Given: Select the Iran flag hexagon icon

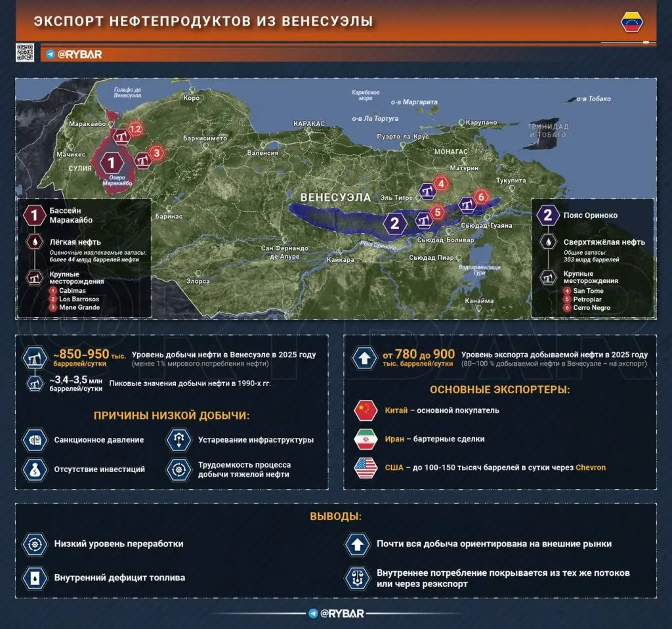Looking at the screenshot, I should pos(365,439).
